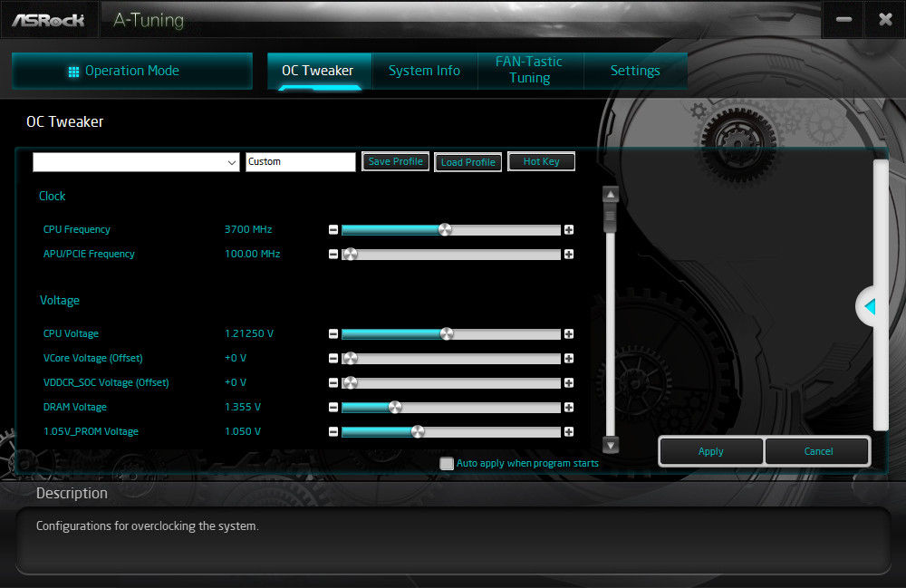Viewport: 906px width, 588px height.
Task: Click the APU/PCIE Frequency slider handle
Action: point(350,255)
